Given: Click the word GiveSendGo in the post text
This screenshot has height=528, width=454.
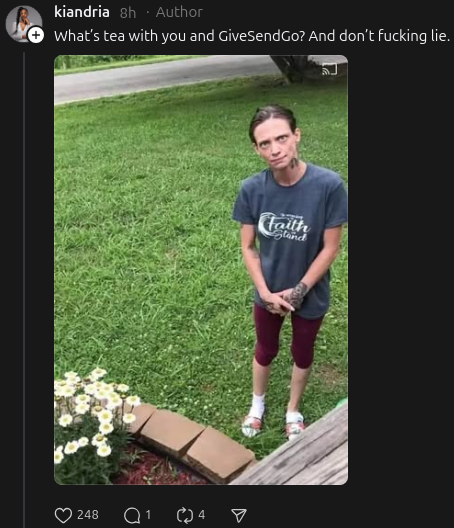Looking at the screenshot, I should pyautogui.click(x=261, y=36).
